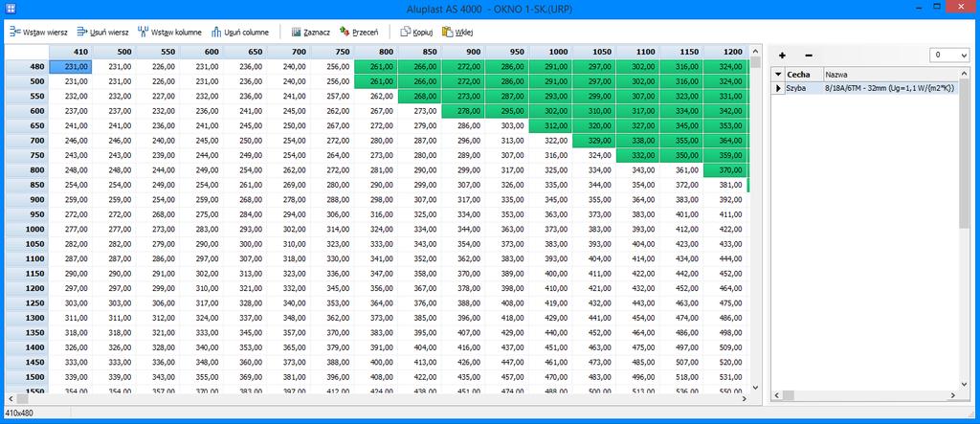Image resolution: width=980 pixels, height=424 pixels.
Task: Click the plus icon to add a feature
Action: (782, 56)
